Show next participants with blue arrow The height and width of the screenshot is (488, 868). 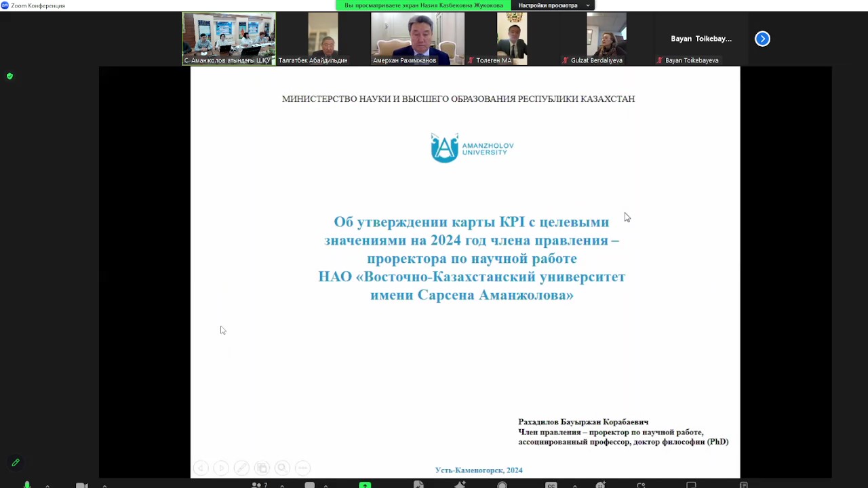point(762,39)
